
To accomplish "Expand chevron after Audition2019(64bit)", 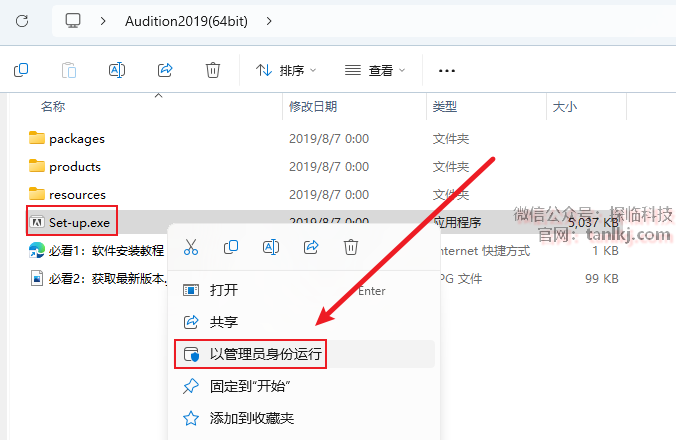I will coord(269,21).
